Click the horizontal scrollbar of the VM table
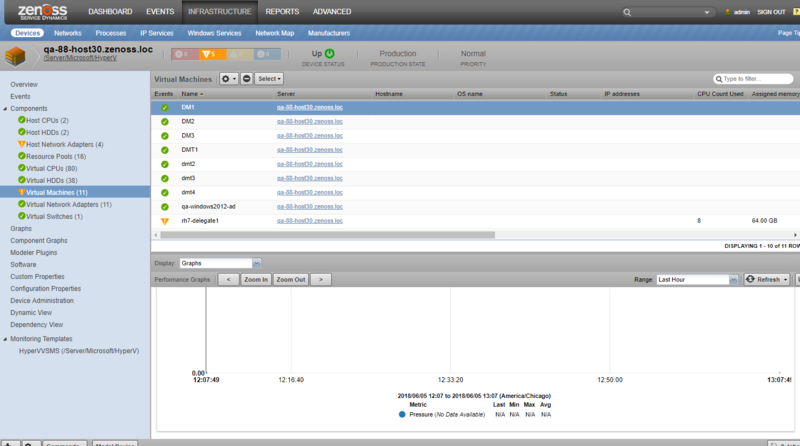800x446 pixels. [x=327, y=235]
